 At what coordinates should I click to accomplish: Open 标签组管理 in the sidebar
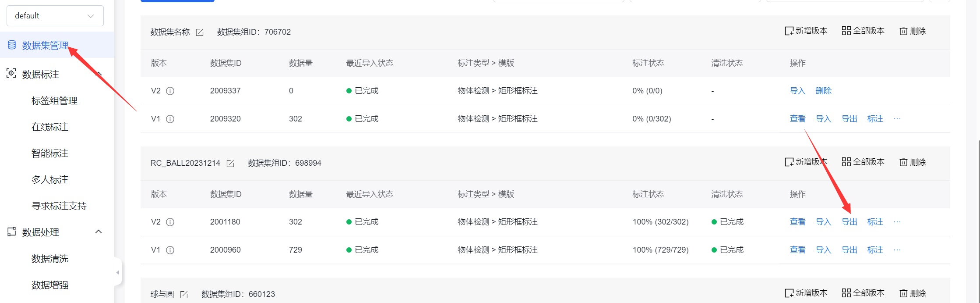coord(54,101)
